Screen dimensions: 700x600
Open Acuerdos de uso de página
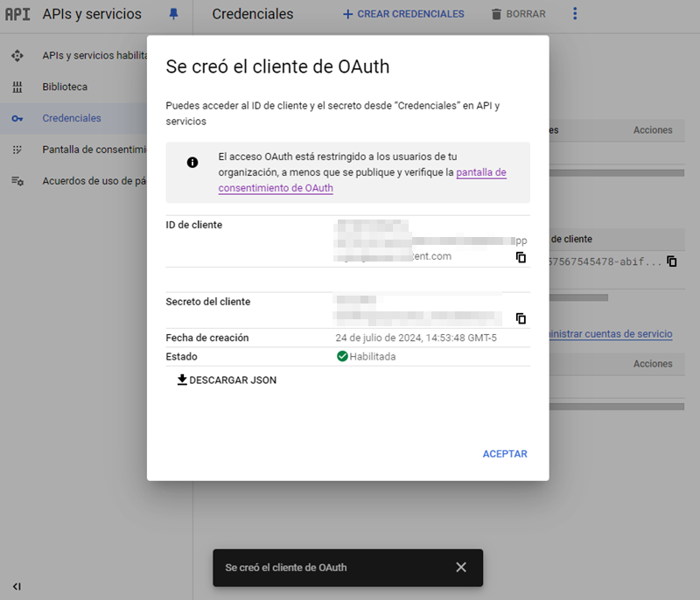point(94,181)
